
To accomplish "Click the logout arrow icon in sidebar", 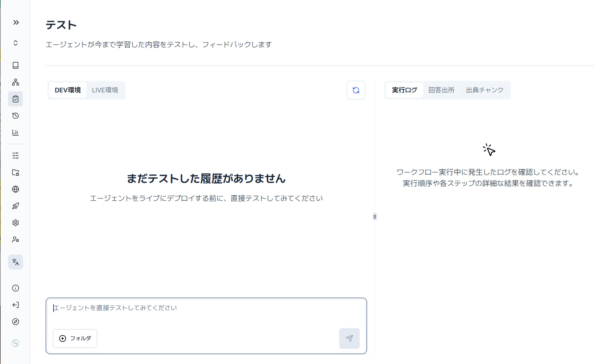I will 16,305.
